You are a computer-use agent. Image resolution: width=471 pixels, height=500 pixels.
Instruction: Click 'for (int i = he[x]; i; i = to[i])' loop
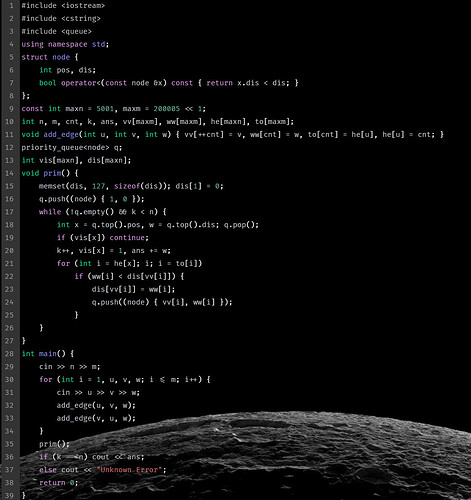coord(129,264)
